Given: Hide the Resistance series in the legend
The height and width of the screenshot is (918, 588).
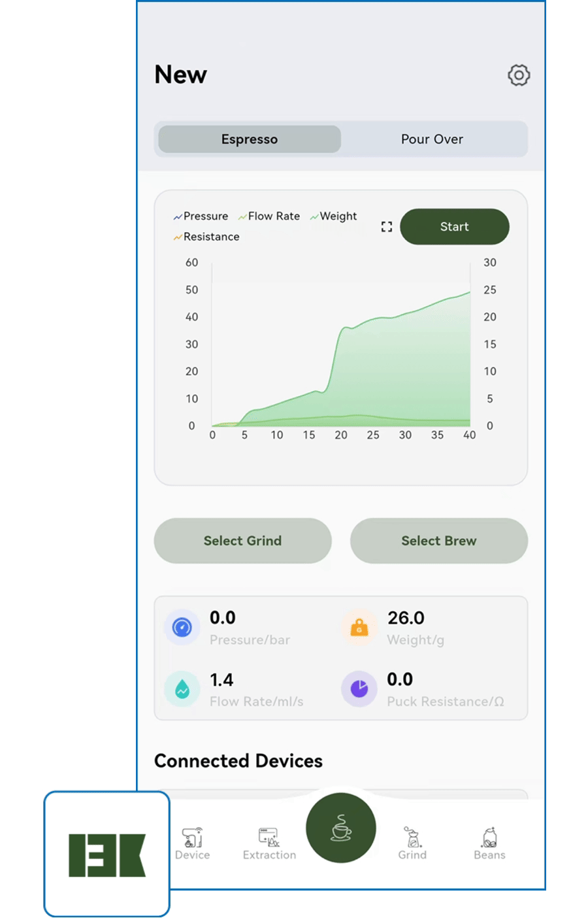Looking at the screenshot, I should coord(206,237).
